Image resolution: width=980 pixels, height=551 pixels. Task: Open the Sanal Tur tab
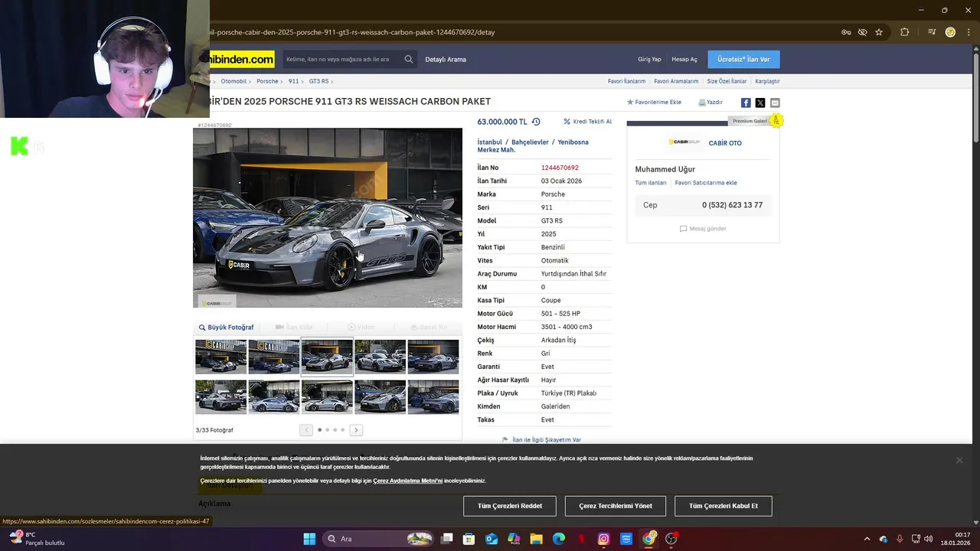429,328
